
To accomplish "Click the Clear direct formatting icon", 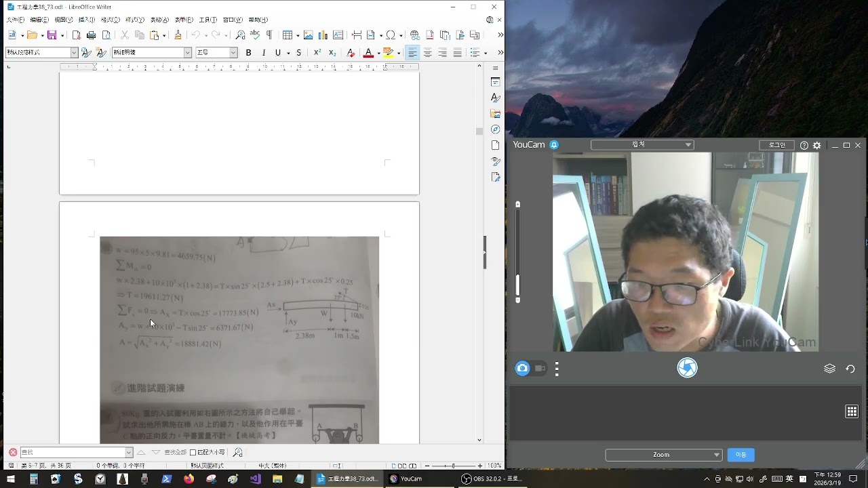I will (x=351, y=53).
